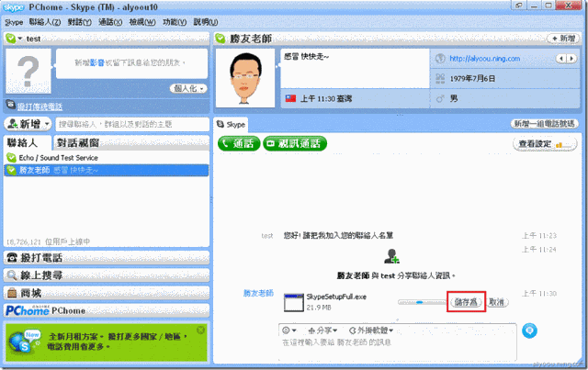The width and height of the screenshot is (588, 370).
Task: Start a call with 通話 button
Action: (x=239, y=143)
